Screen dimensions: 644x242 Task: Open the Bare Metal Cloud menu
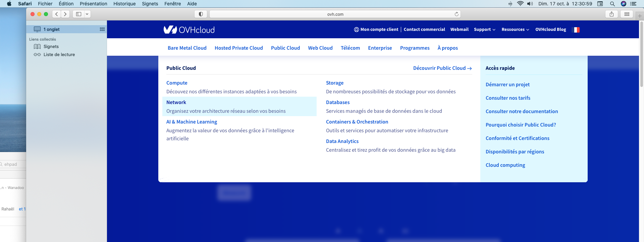[187, 48]
